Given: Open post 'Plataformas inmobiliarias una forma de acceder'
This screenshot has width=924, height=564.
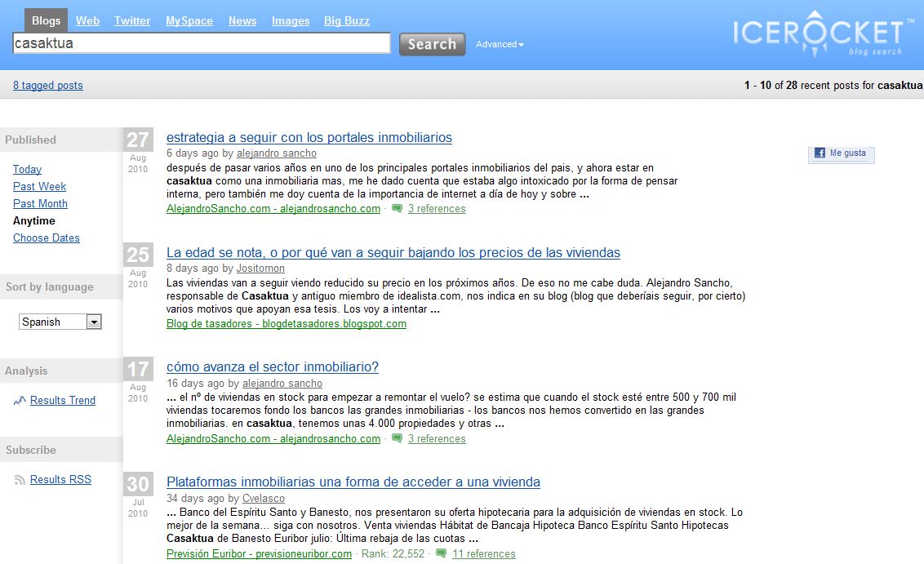Looking at the screenshot, I should (353, 482).
